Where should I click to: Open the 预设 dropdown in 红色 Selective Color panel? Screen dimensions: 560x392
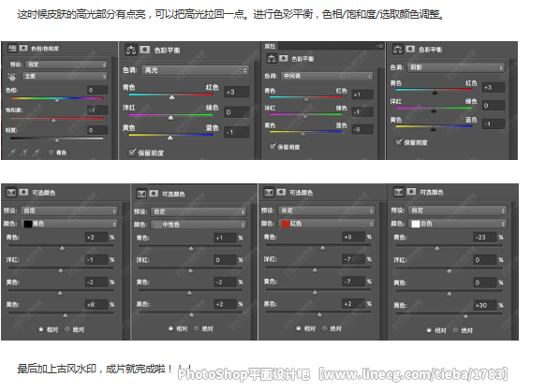coord(327,211)
